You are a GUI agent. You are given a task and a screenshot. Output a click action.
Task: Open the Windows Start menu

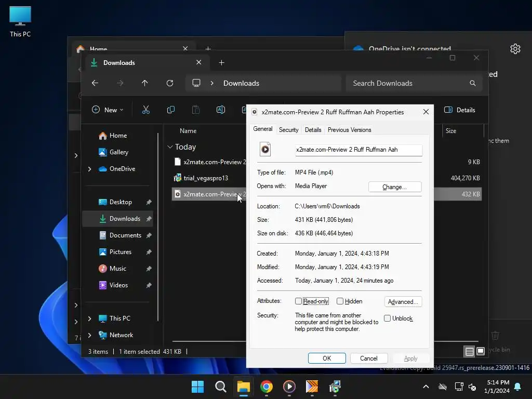click(198, 387)
